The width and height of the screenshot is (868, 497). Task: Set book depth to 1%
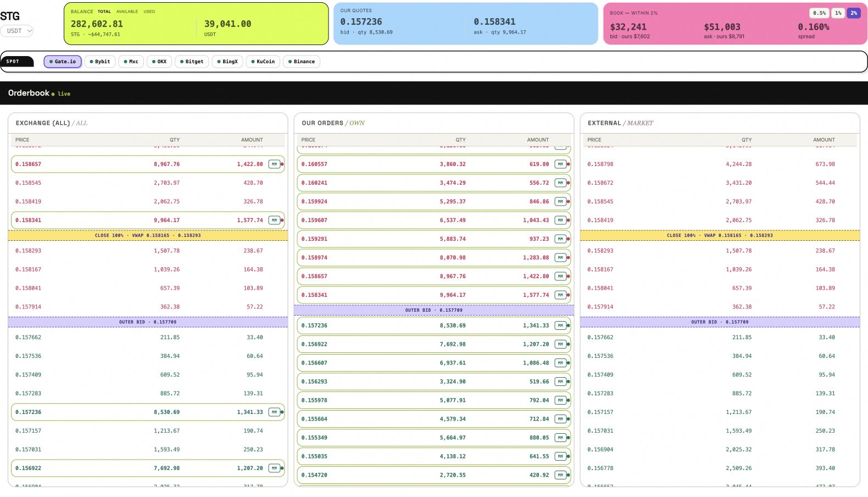pos(838,13)
